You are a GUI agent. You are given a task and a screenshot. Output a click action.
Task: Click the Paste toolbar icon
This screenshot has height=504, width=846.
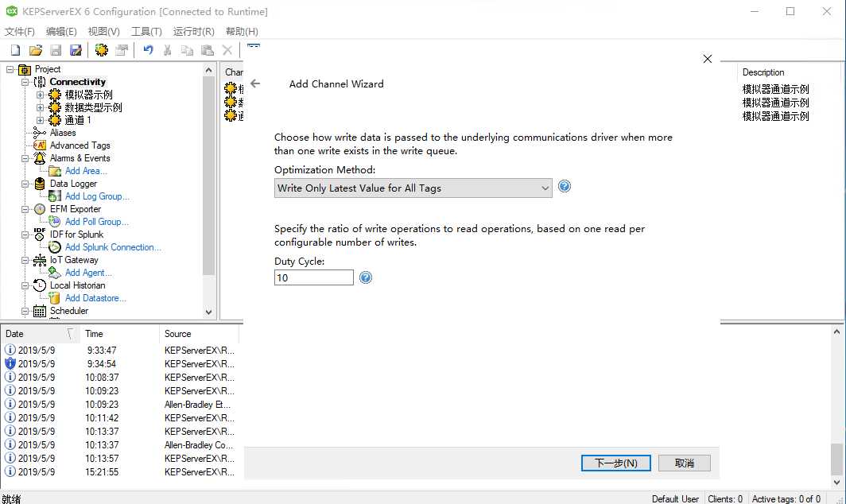[208, 51]
